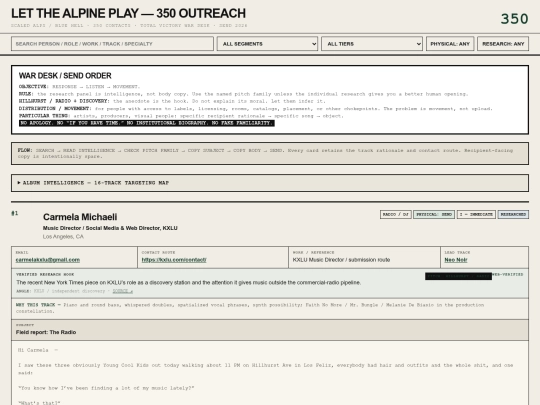Click the War Desk / Send Order heading
Viewport: 540px width, 405px height.
click(65, 76)
